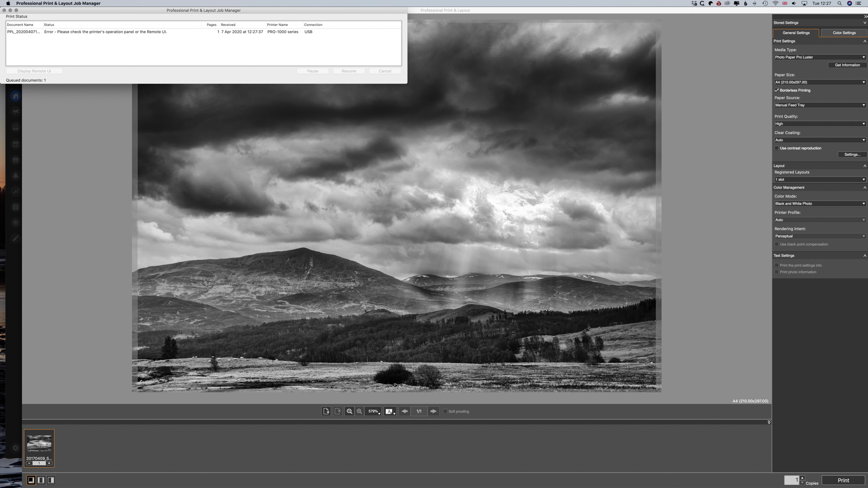The image size is (868, 488).
Task: Enable Use contrast reproduction checkbox
Action: (x=777, y=148)
